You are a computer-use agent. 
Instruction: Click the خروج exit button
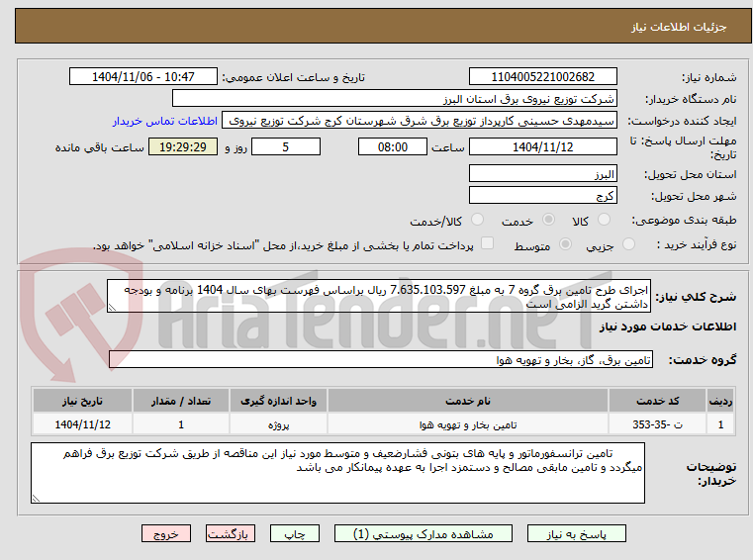click(x=166, y=533)
